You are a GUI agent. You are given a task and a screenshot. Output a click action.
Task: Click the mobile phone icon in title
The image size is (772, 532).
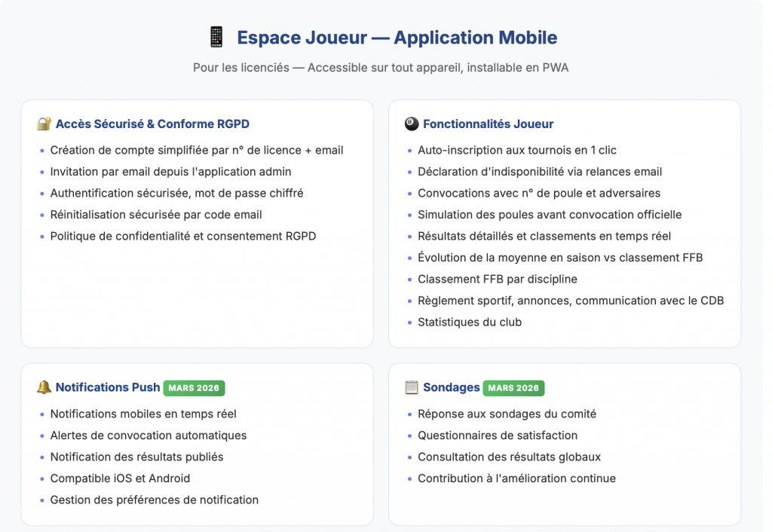[x=216, y=37]
